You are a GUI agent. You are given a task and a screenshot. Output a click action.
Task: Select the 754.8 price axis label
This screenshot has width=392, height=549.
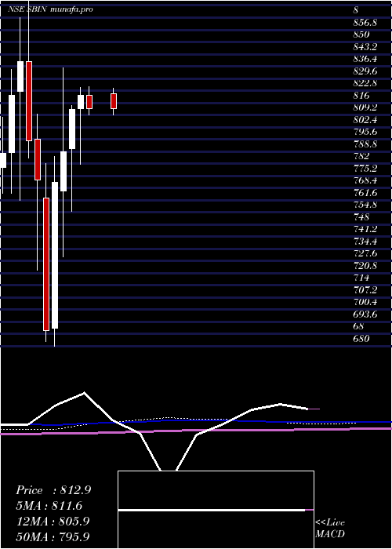[365, 205]
